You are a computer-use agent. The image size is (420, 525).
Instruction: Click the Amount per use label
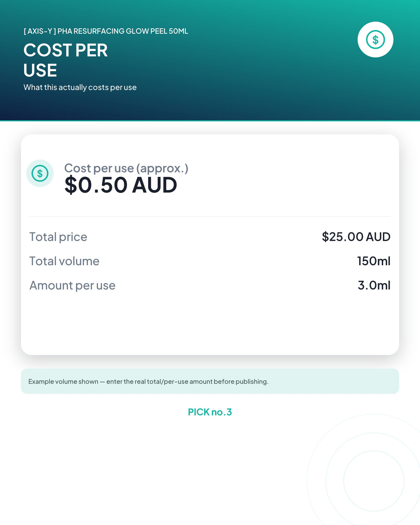click(72, 286)
